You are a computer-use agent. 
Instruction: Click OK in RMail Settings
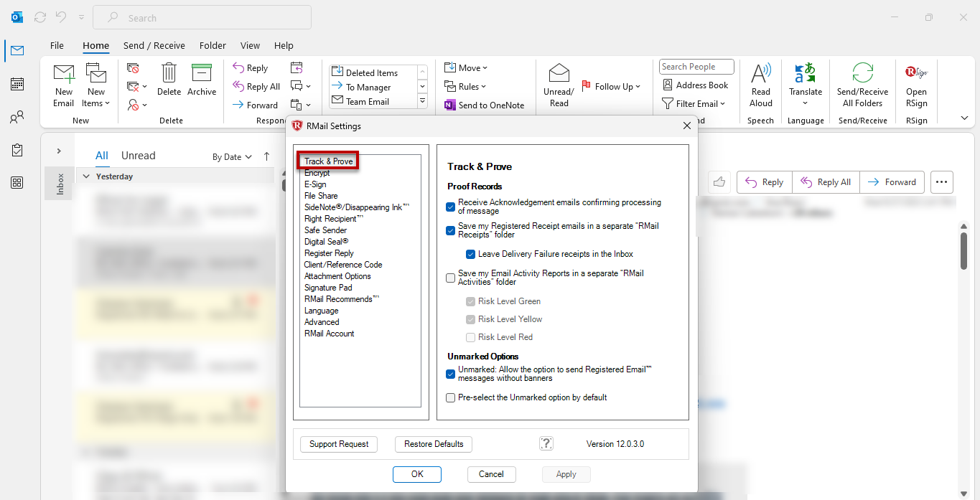[x=417, y=474]
